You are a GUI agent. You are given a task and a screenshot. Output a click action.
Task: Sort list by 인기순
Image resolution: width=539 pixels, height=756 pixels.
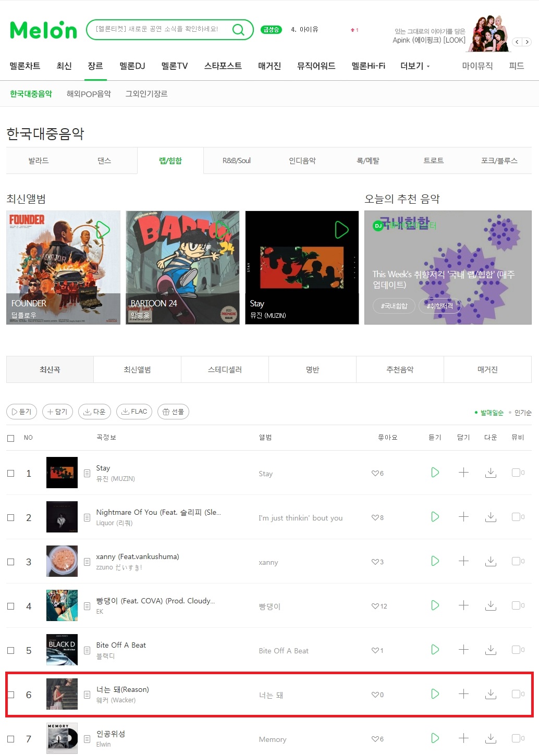[x=523, y=413]
